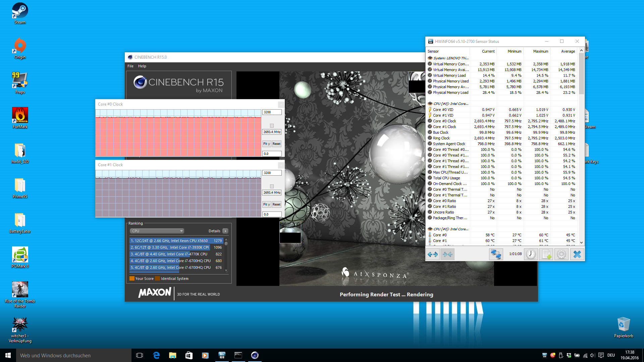
Task: Open Wi-Fi network tray icon
Action: 585,355
